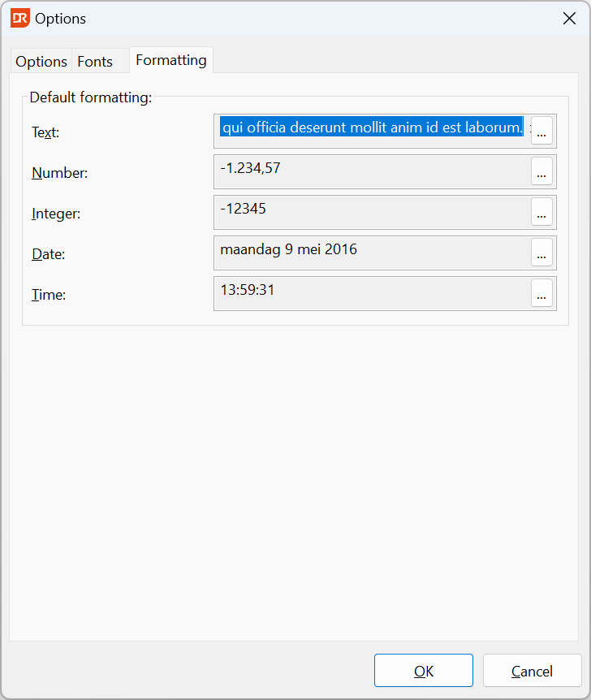Confirm settings with the OK button
This screenshot has height=700, width=591.
coord(424,671)
